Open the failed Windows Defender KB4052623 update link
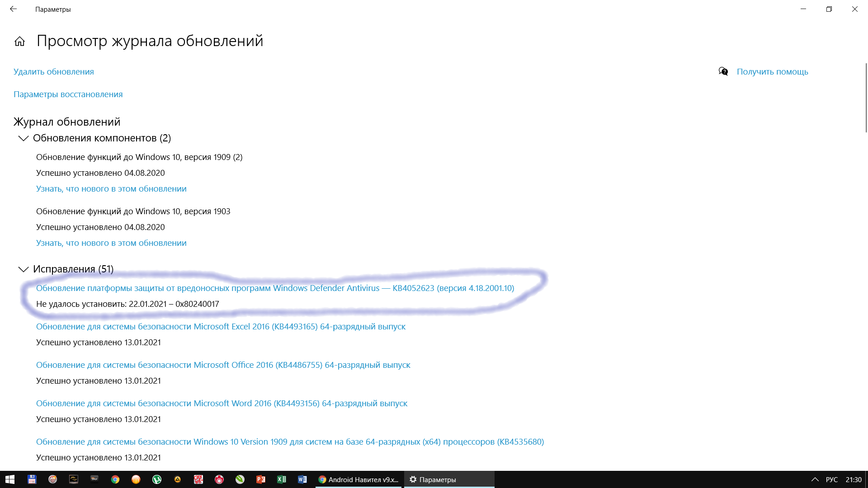 [275, 288]
